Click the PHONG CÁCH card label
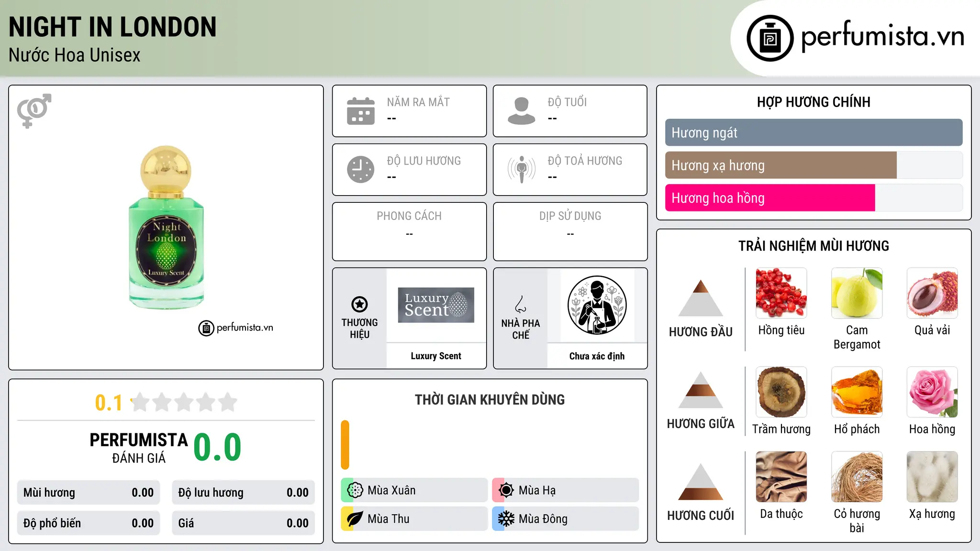This screenshot has height=551, width=980. coord(409,216)
